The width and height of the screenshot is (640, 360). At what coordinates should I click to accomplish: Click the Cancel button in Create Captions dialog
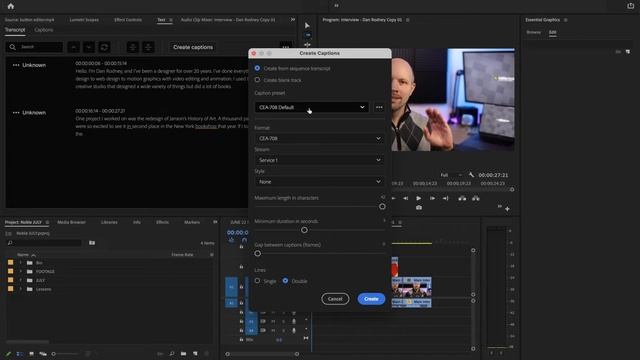point(335,299)
